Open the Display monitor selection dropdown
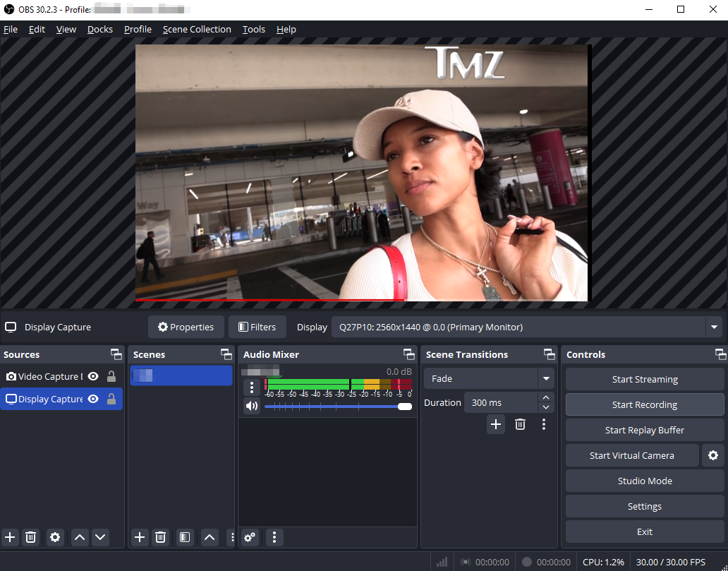The image size is (728, 571). pos(714,327)
